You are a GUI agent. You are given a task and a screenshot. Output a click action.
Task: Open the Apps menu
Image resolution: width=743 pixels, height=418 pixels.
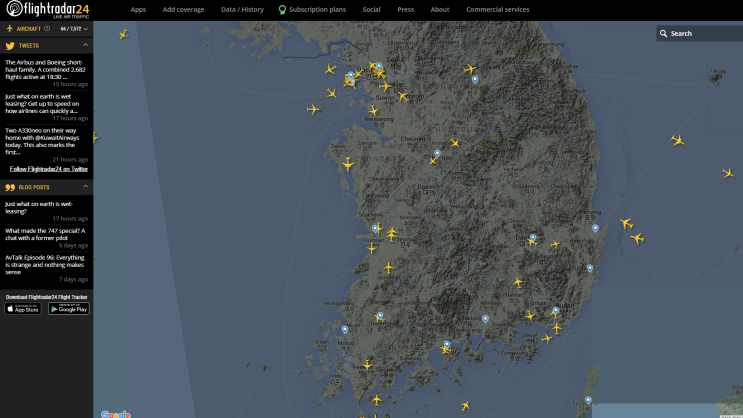pos(138,9)
